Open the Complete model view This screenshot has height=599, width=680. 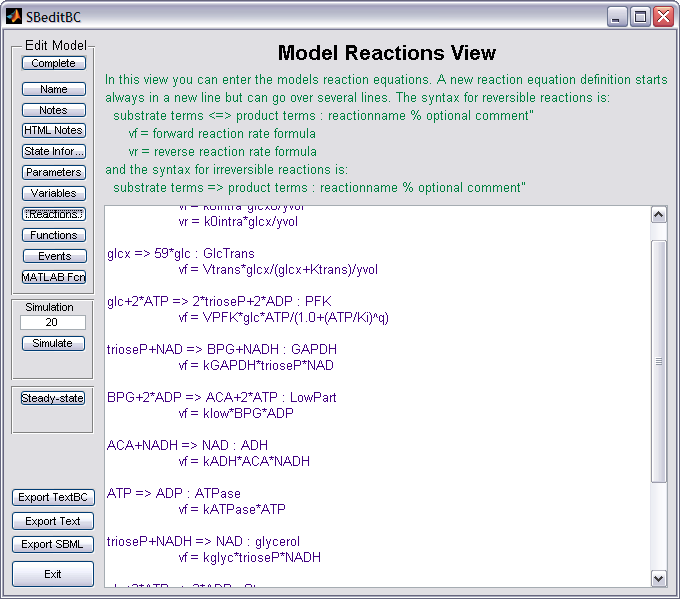[53, 63]
